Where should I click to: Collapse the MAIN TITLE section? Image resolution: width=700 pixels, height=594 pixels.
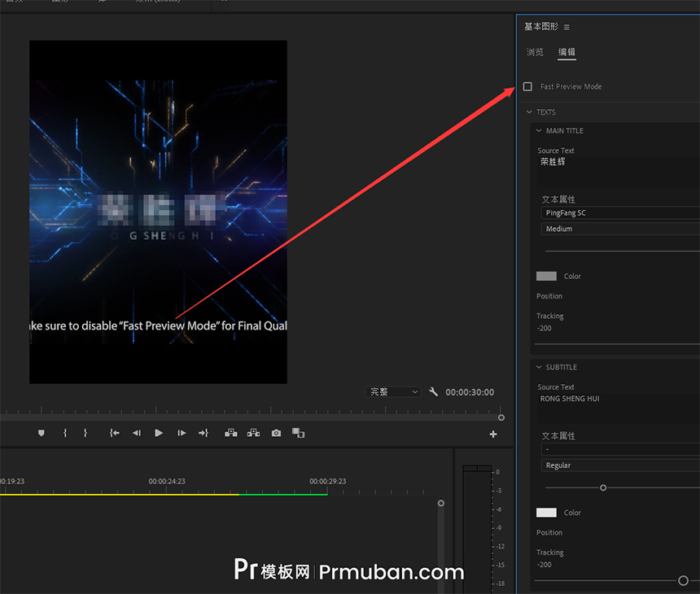(x=538, y=130)
